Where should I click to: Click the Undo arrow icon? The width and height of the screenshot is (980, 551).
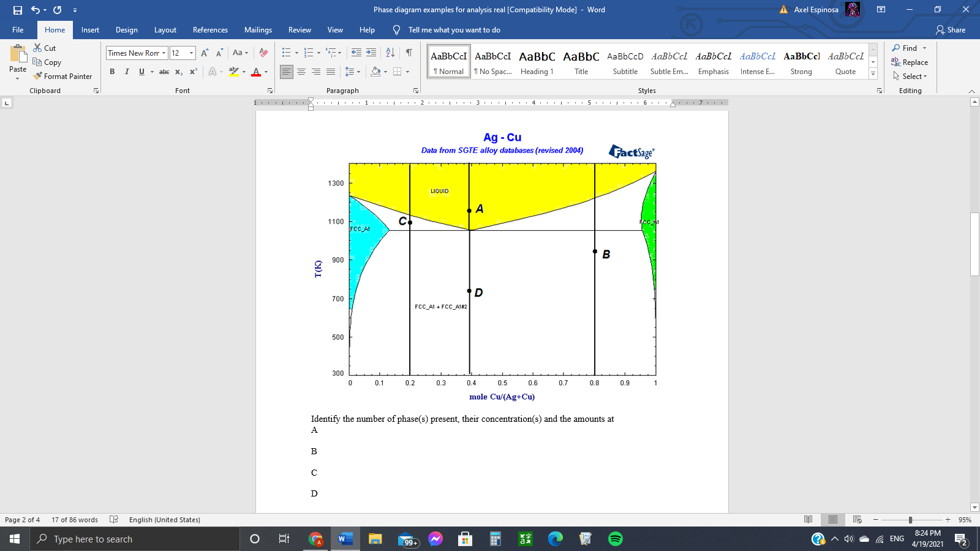pyautogui.click(x=36, y=10)
